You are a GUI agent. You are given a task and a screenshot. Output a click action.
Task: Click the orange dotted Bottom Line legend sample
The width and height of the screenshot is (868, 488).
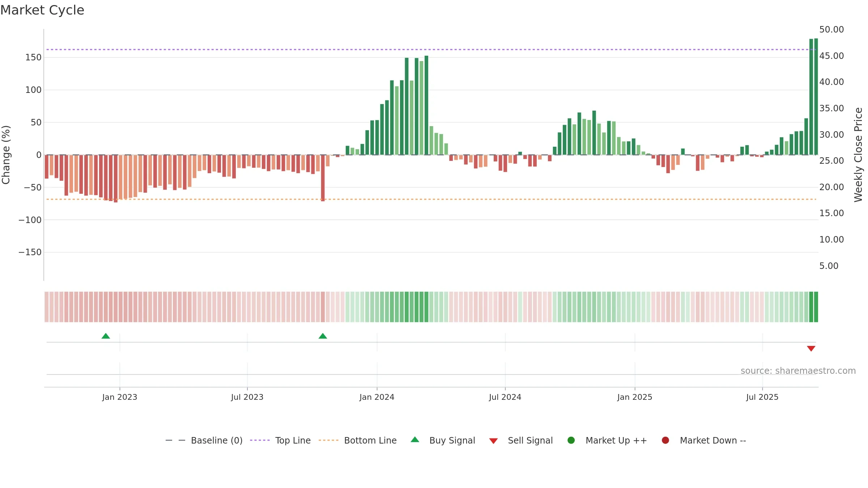[x=328, y=440]
